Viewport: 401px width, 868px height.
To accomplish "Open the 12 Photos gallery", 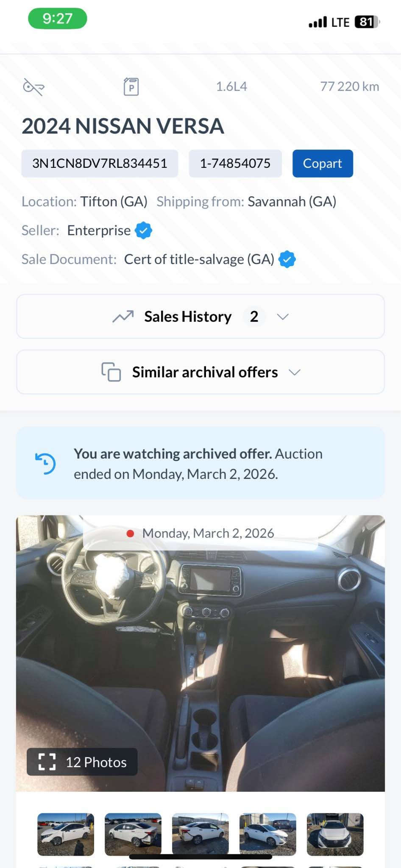I will [82, 762].
